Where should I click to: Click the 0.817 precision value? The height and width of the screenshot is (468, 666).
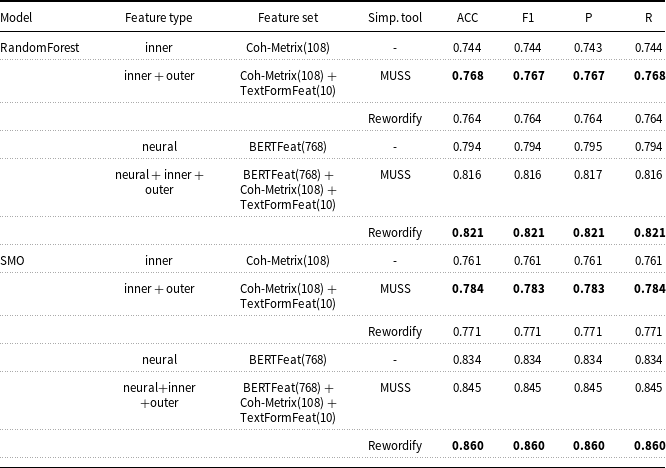coord(588,175)
